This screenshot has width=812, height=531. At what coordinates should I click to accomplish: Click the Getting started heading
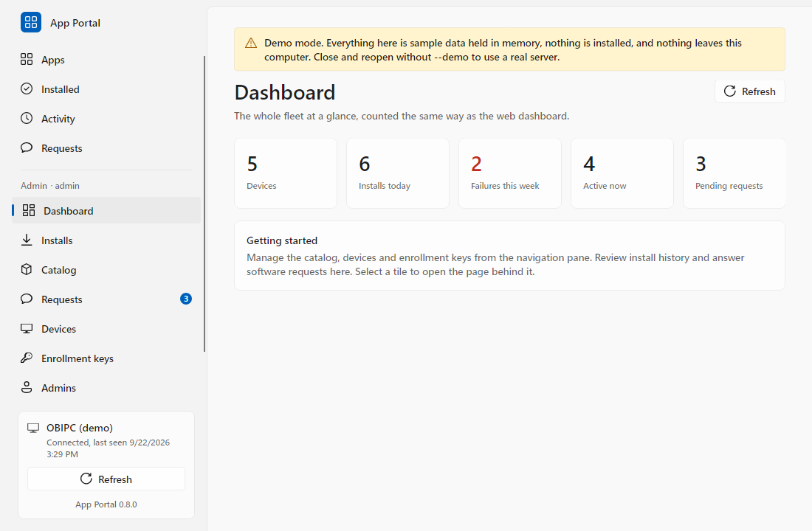click(282, 240)
